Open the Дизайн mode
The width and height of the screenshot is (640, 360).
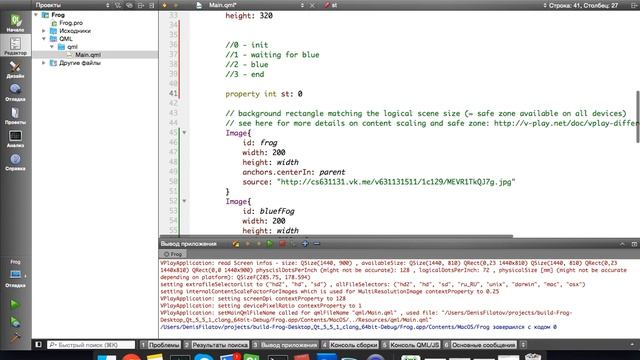[16, 69]
